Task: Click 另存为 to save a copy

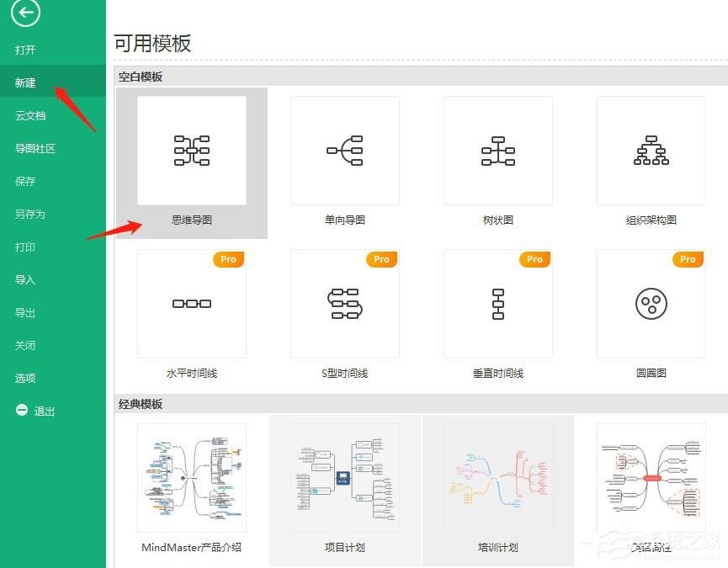Action: click(30, 214)
